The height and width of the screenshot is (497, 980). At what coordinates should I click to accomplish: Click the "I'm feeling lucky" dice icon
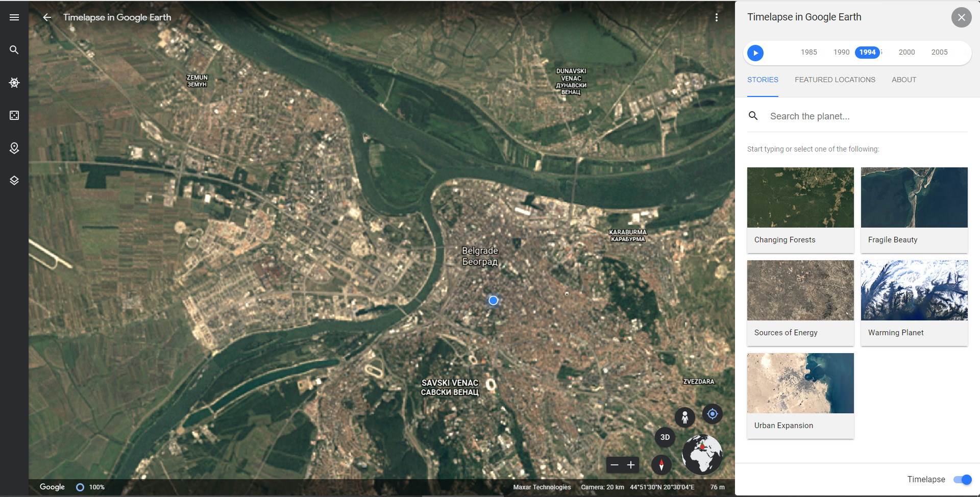point(14,115)
